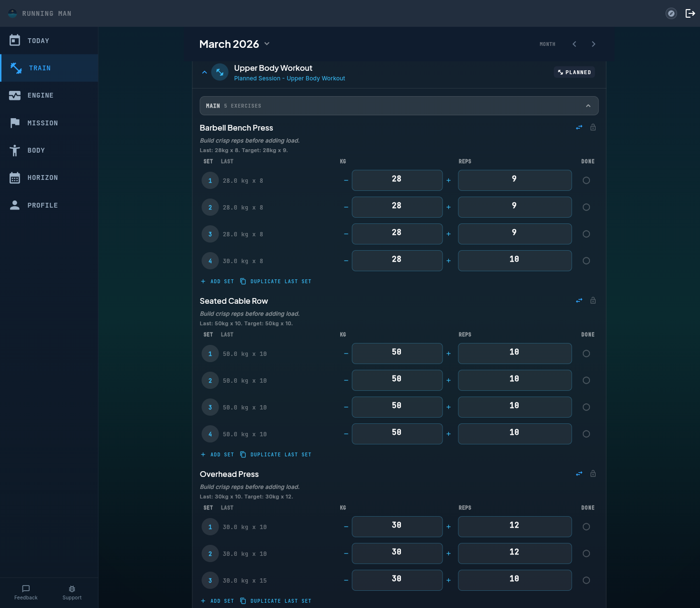The image size is (700, 608).
Task: Mark set 1 of Bench Press done
Action: tap(586, 180)
